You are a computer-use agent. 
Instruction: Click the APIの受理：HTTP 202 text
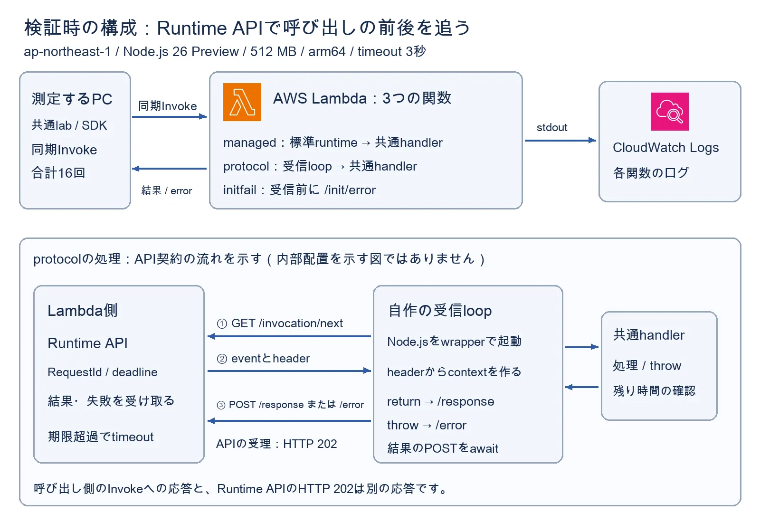pyautogui.click(x=276, y=444)
